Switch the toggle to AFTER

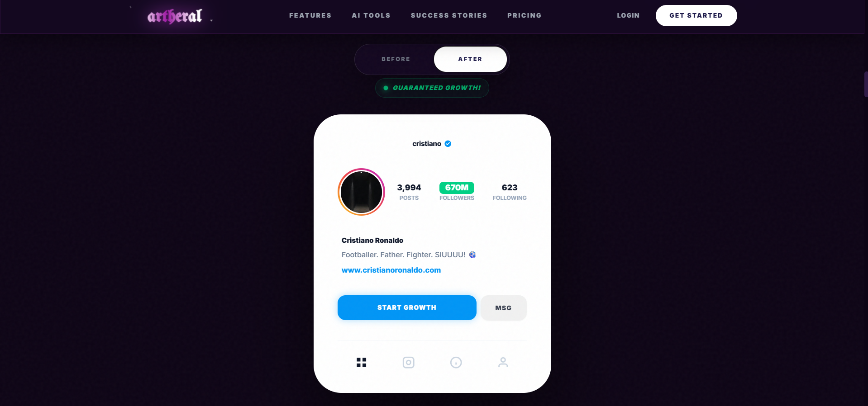pyautogui.click(x=470, y=59)
